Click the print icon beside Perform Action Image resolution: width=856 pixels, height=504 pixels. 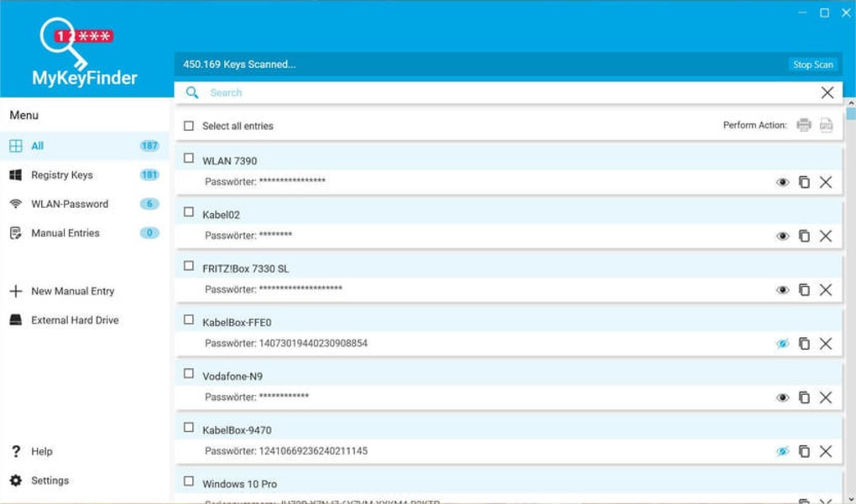point(803,126)
